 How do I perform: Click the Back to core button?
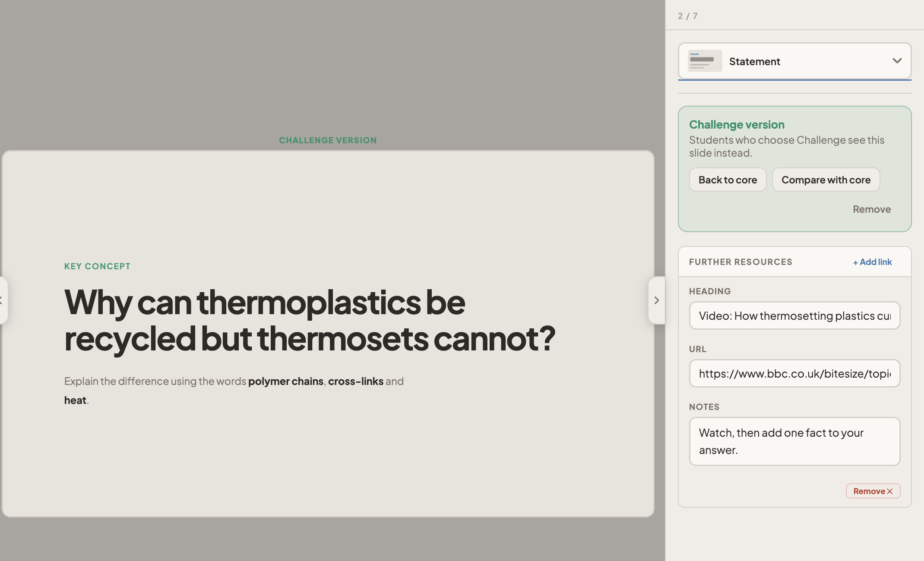pyautogui.click(x=728, y=180)
